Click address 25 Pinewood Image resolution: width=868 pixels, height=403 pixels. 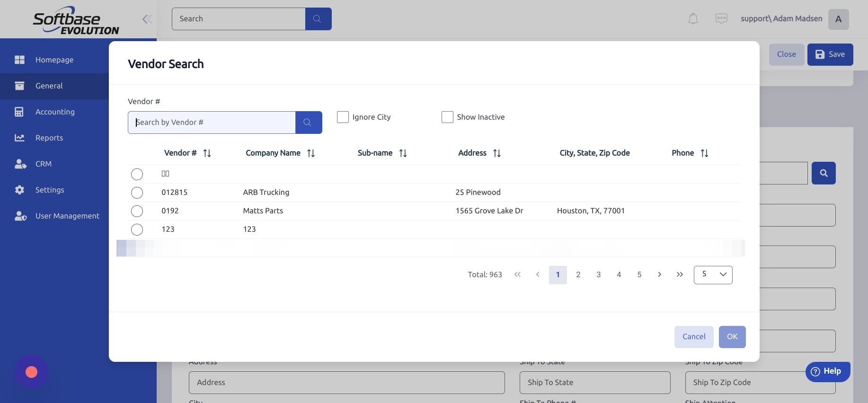478,193
